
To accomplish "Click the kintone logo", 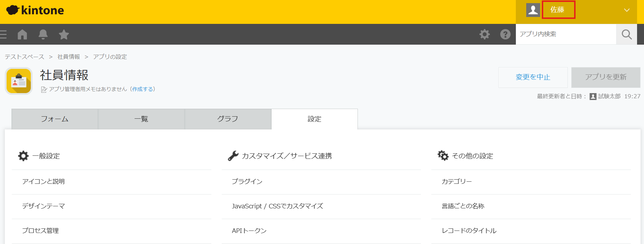I will tap(35, 10).
